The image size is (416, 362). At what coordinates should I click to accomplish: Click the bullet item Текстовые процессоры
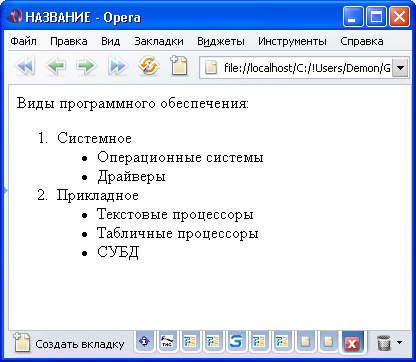pyautogui.click(x=175, y=215)
